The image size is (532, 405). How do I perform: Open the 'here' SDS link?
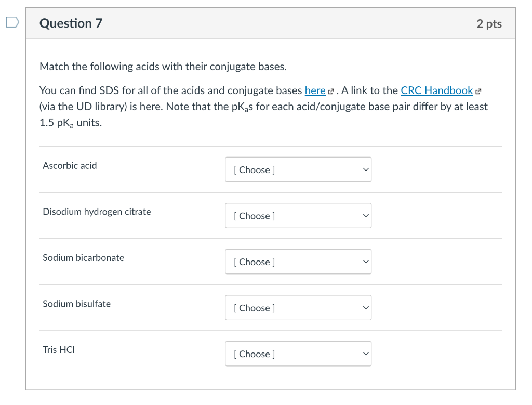coord(315,90)
